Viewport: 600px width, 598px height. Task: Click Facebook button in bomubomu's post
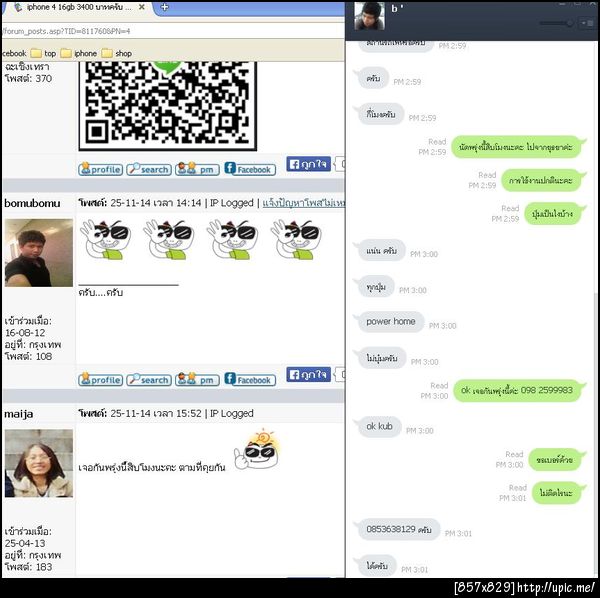pos(250,379)
